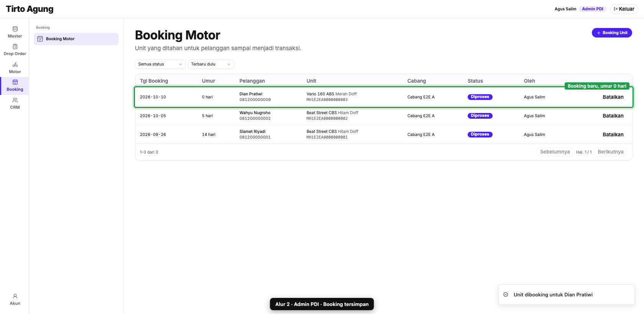Select Booking Motor submenu item
This screenshot has height=314, width=644.
76,39
